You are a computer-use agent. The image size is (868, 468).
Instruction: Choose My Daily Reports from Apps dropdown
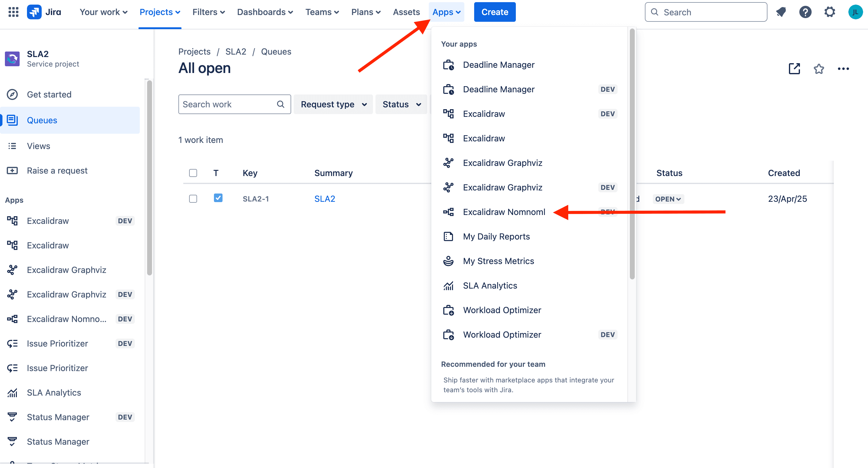coord(530,236)
